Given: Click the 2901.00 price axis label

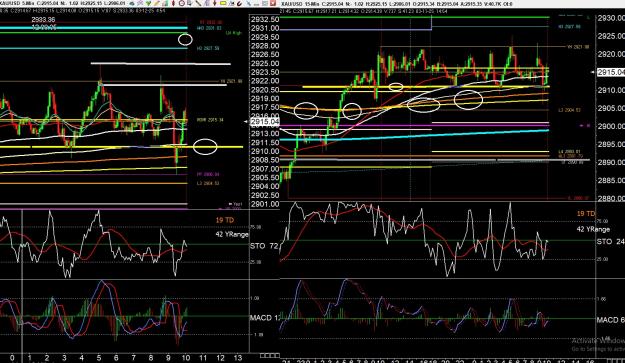Looking at the screenshot, I should (265, 204).
